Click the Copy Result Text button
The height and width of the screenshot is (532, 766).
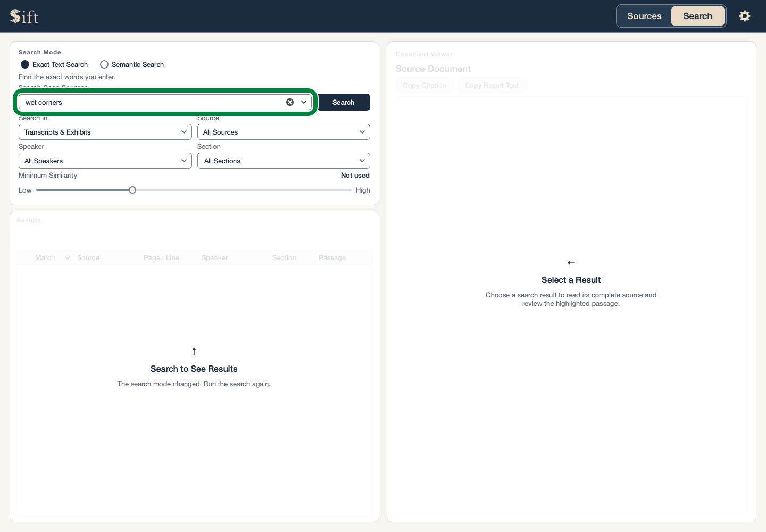point(492,85)
